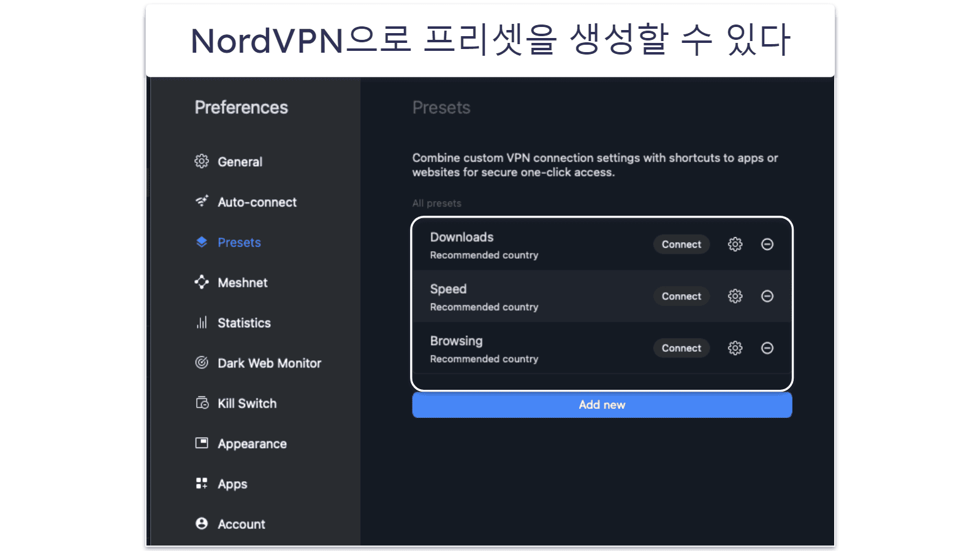The width and height of the screenshot is (980, 551).
Task: Click Recommended country under Speed
Action: pos(484,307)
